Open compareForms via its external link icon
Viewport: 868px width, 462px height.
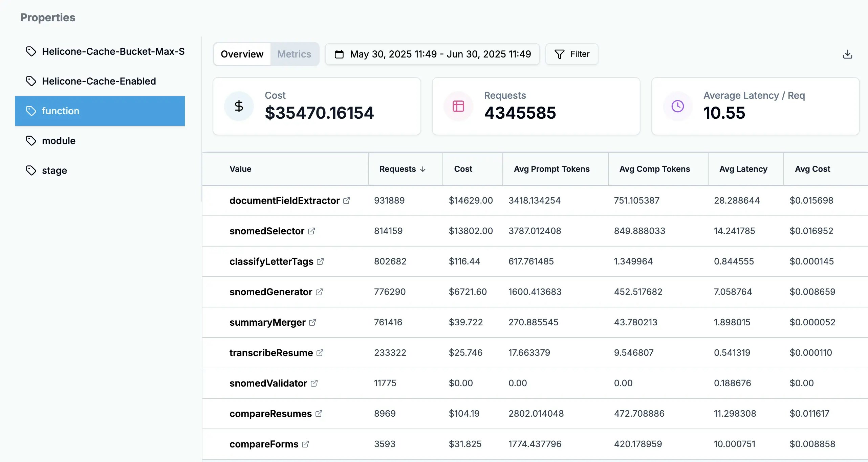click(x=306, y=444)
